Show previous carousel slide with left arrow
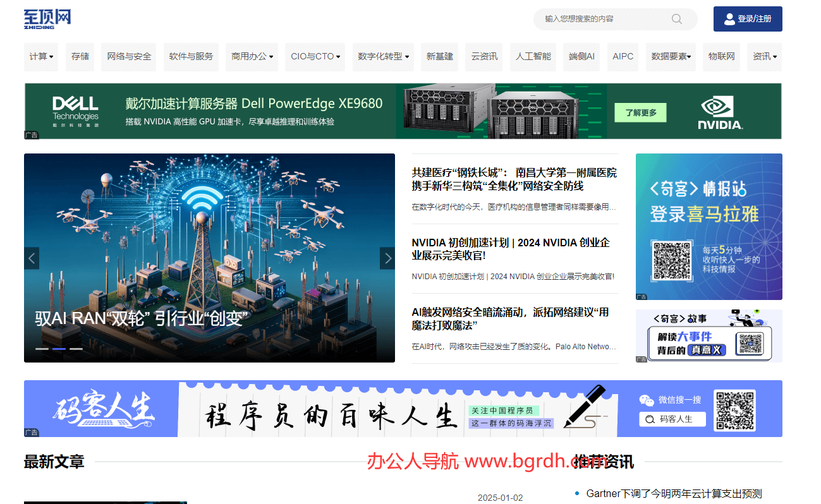Viewport: 821px width, 504px height. [31, 258]
